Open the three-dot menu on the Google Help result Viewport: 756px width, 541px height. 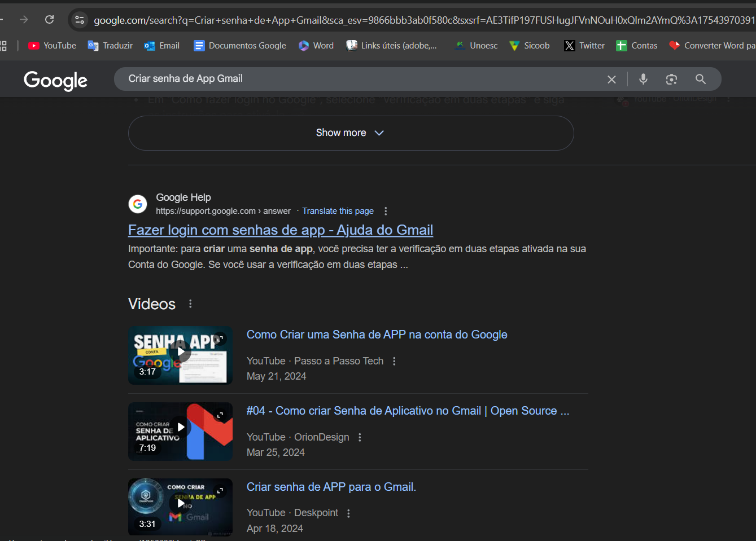(x=386, y=210)
